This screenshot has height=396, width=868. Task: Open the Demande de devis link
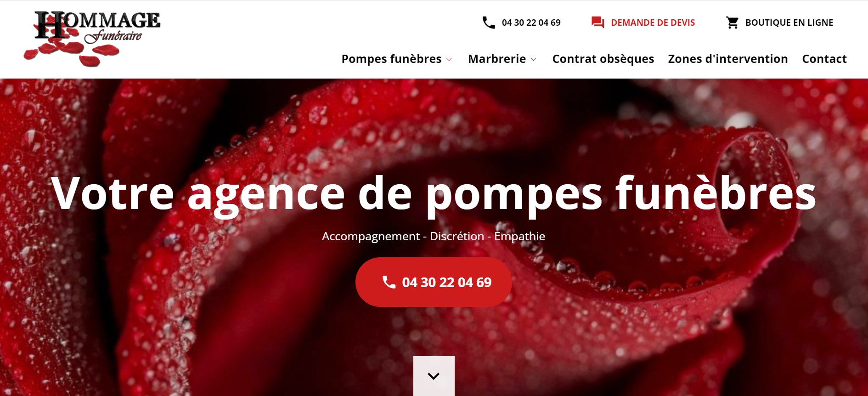(653, 23)
